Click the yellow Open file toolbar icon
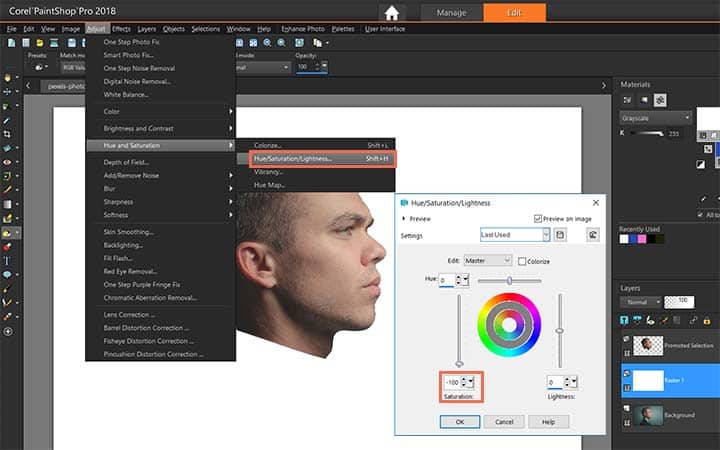Screen dimensions: 720x450 point(40,43)
